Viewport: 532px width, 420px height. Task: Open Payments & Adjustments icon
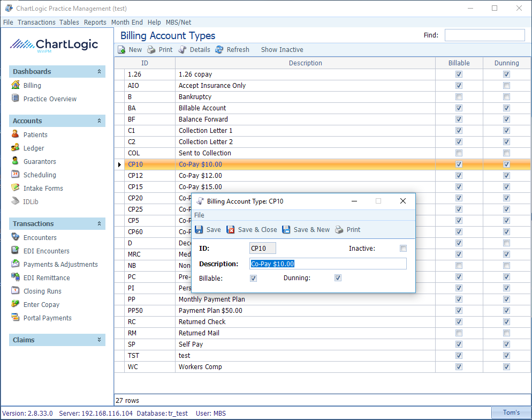click(x=16, y=264)
